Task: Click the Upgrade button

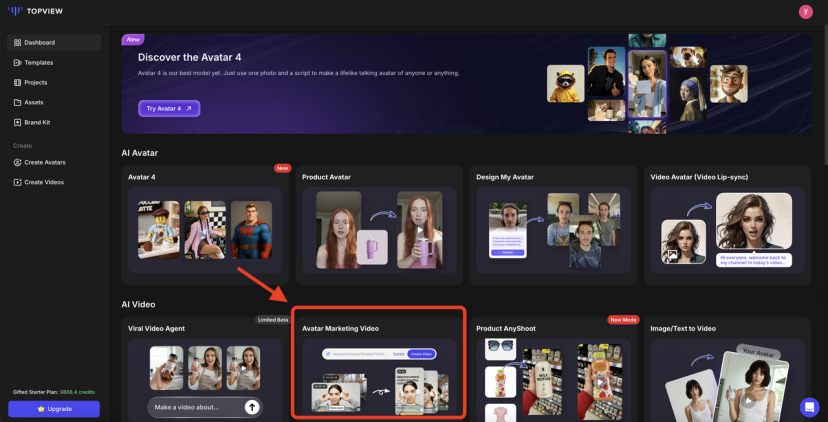Action: click(x=54, y=409)
